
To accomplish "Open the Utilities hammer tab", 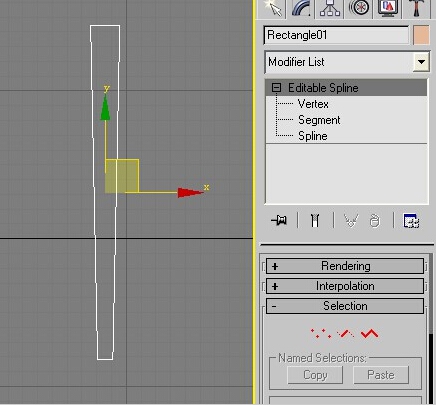I will point(416,9).
